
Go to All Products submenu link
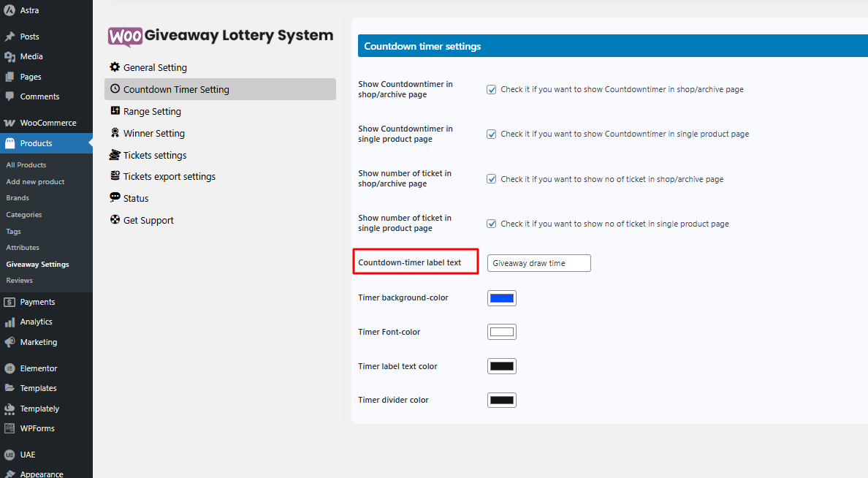[x=26, y=165]
